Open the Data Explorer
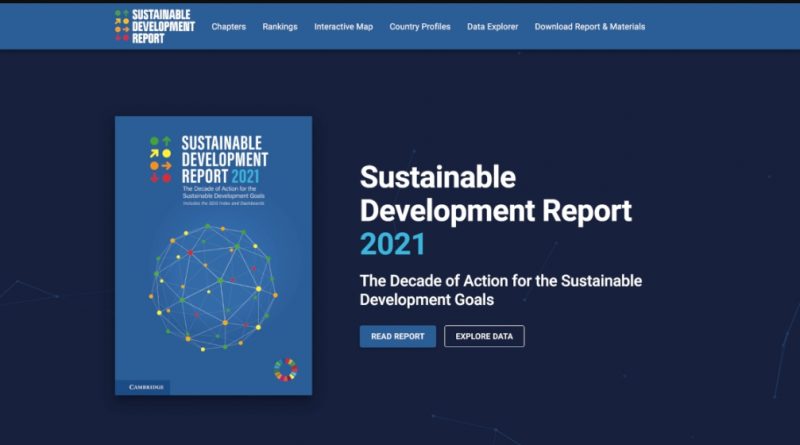 click(x=492, y=27)
